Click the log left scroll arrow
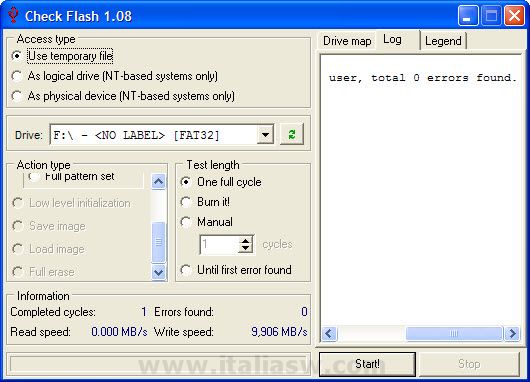This screenshot has height=382, width=530. 329,334
